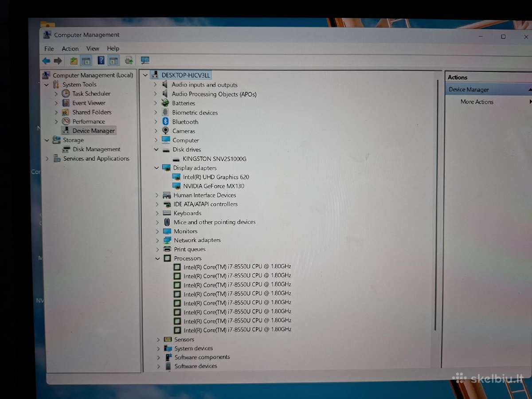Click the Disk Management icon
The image size is (532, 399).
(66, 149)
